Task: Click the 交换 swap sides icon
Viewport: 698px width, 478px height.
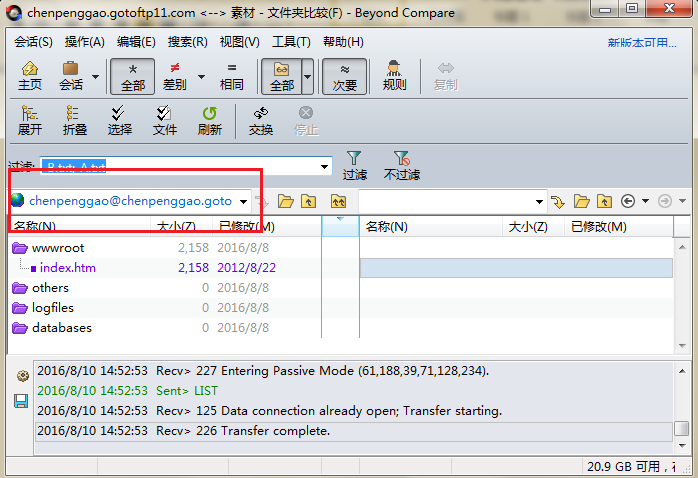Action: (x=261, y=121)
